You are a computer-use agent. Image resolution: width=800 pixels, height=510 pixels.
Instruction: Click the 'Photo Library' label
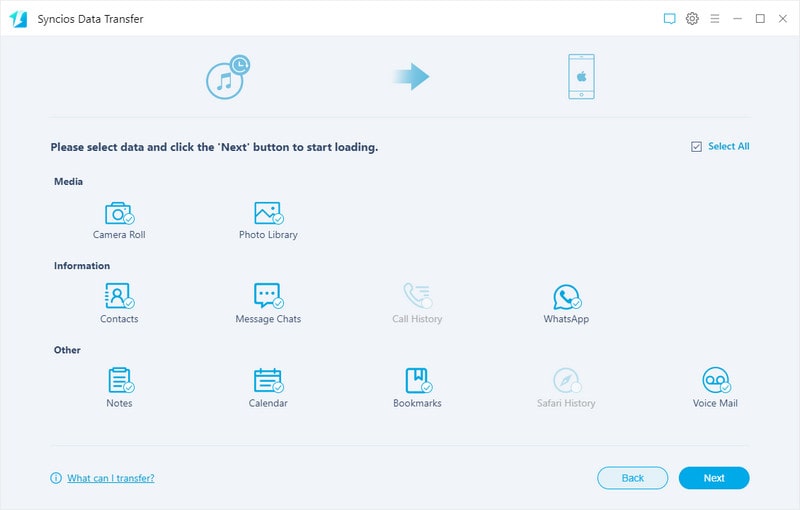point(268,235)
